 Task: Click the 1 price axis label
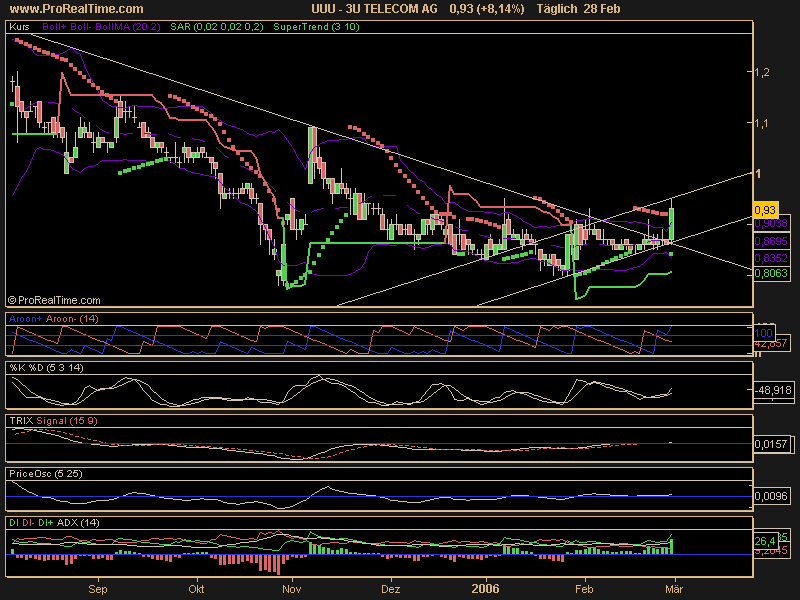click(758, 173)
